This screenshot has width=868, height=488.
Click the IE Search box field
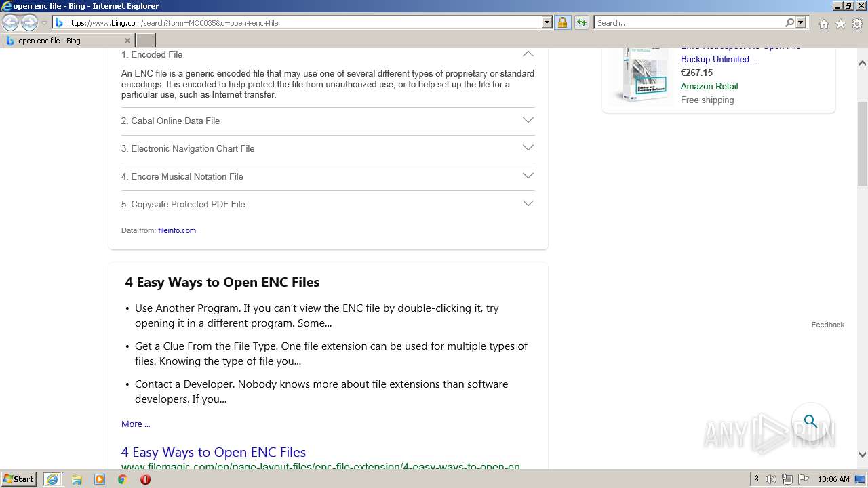click(x=689, y=23)
